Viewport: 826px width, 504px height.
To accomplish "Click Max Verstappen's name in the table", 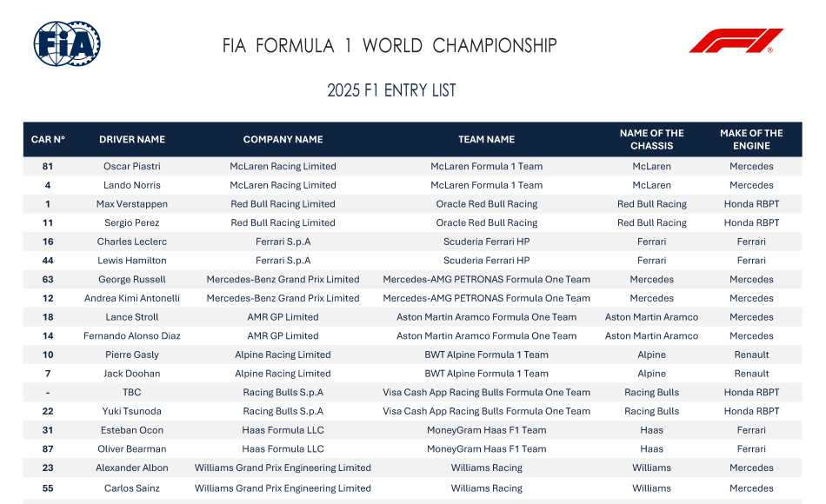I will click(132, 204).
